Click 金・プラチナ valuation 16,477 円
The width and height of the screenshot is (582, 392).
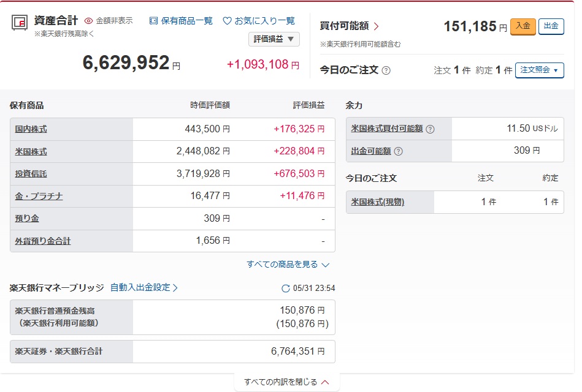[210, 196]
